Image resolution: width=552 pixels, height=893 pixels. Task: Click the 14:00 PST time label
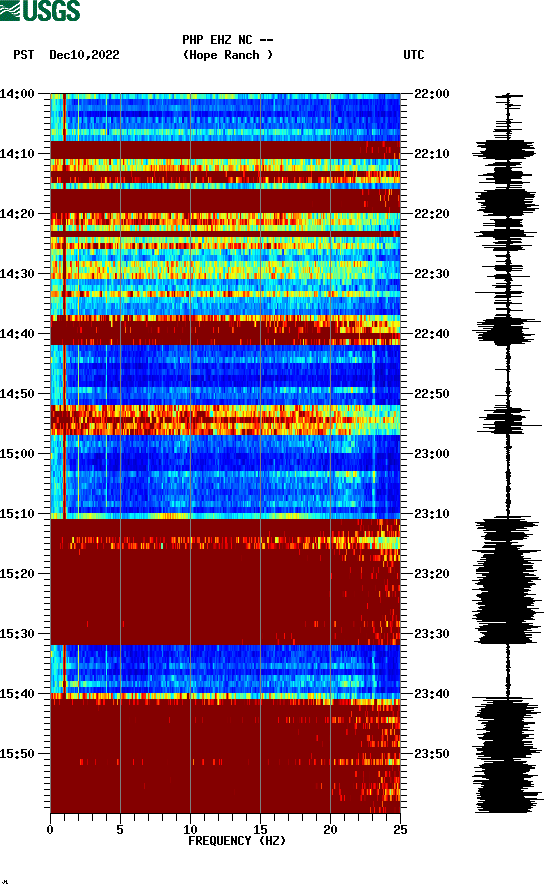pyautogui.click(x=17, y=93)
